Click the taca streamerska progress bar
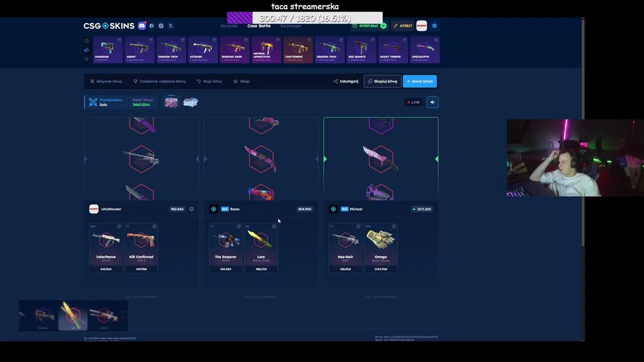 pos(305,18)
